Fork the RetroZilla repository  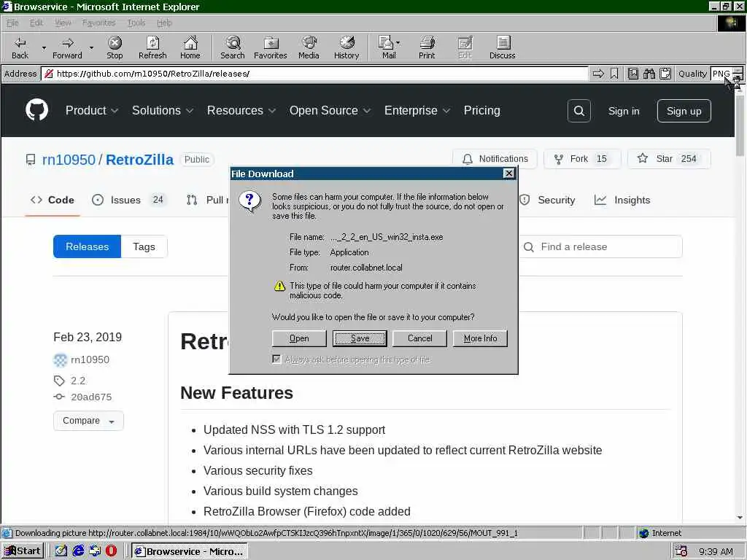click(581, 159)
